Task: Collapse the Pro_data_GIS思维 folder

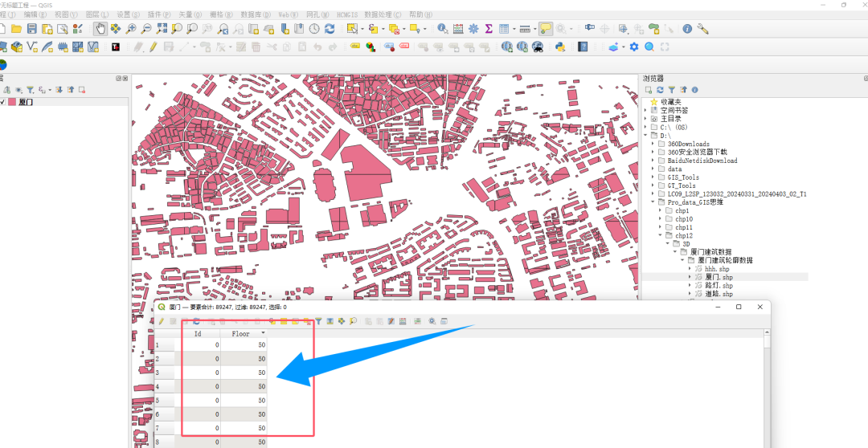Action: click(653, 202)
